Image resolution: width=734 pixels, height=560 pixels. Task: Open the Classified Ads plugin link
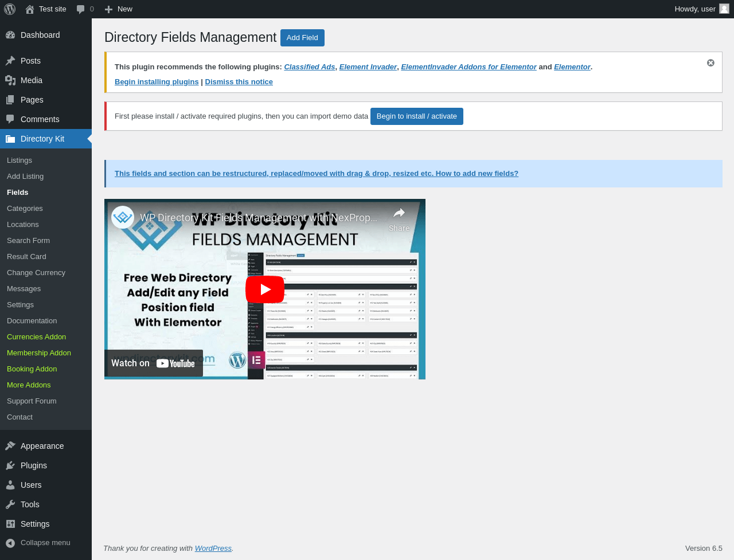point(310,67)
